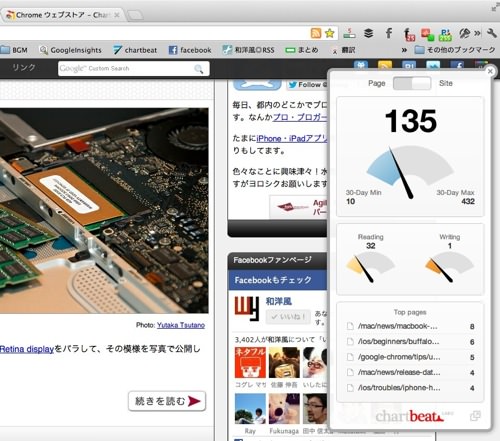Open a new tab with the blank tab button
Image resolution: width=500 pixels, height=441 pixels.
click(x=135, y=15)
